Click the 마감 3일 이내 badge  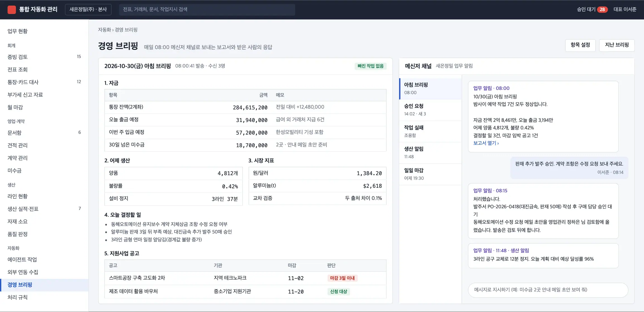coord(342,278)
